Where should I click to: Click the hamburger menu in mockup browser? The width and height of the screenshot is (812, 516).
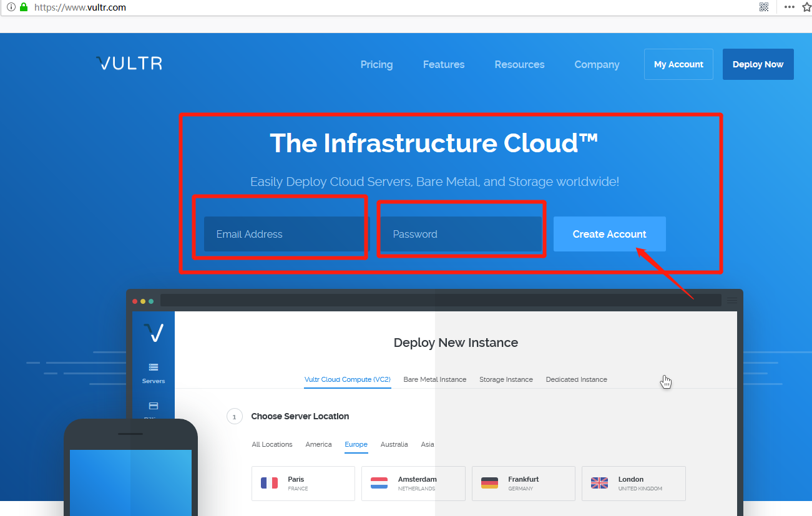732,300
